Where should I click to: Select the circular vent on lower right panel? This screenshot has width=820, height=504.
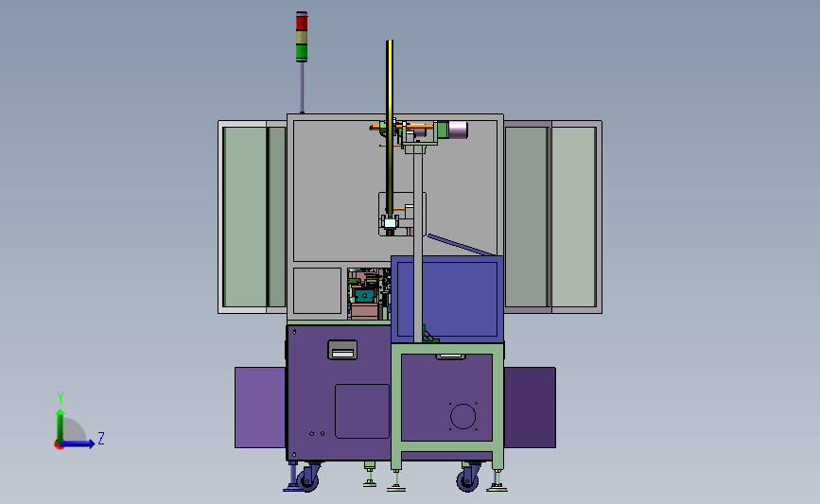pos(462,417)
